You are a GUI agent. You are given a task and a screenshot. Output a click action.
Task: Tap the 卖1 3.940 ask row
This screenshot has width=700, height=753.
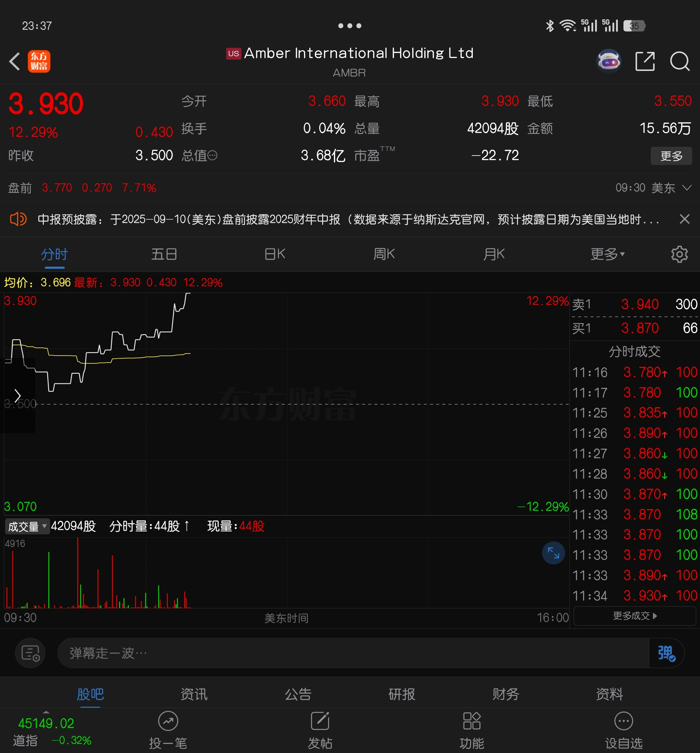635,304
